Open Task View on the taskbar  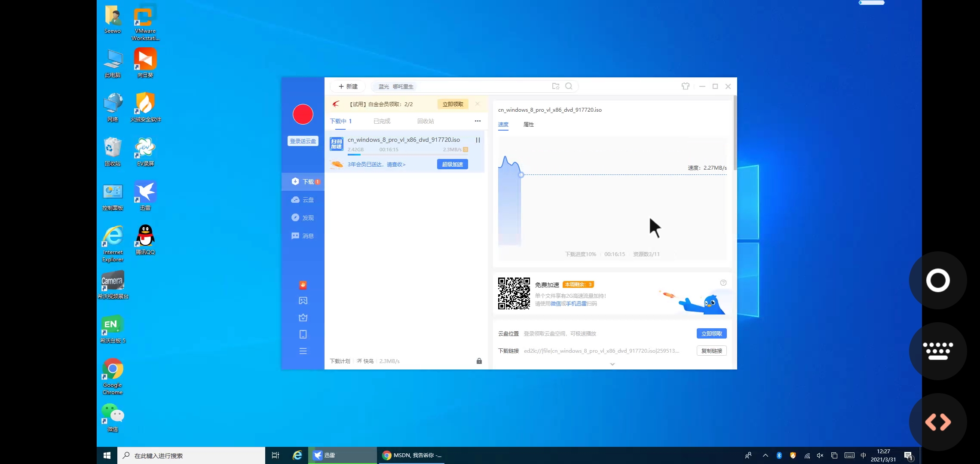(x=276, y=455)
